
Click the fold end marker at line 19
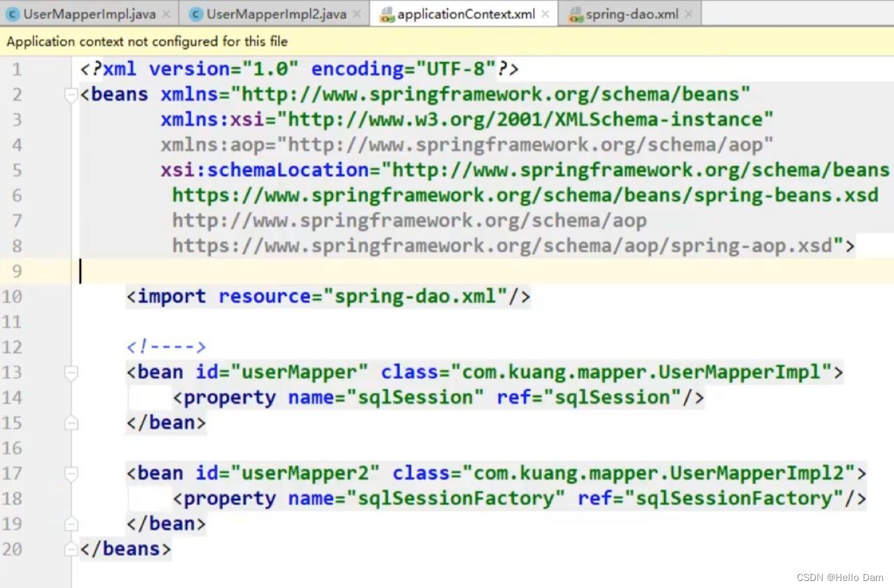click(x=71, y=524)
